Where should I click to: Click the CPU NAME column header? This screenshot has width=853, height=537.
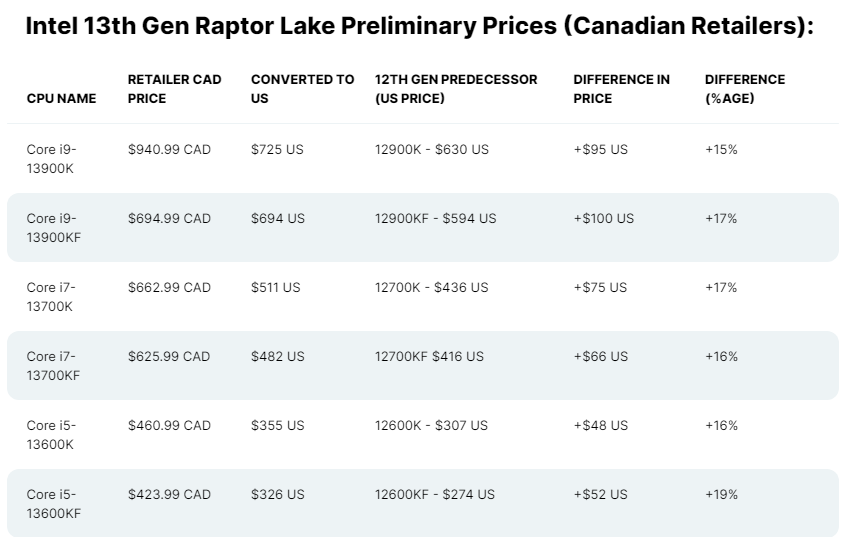pyautogui.click(x=62, y=99)
